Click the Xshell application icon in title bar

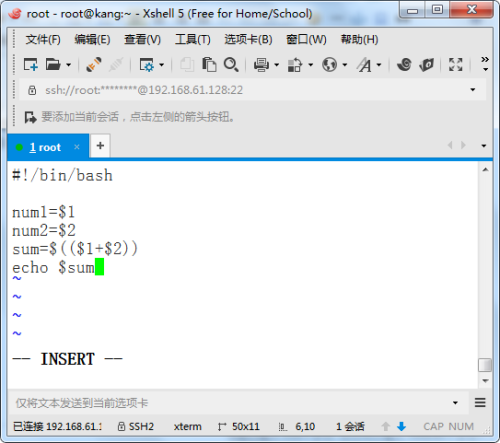pyautogui.click(x=15, y=14)
